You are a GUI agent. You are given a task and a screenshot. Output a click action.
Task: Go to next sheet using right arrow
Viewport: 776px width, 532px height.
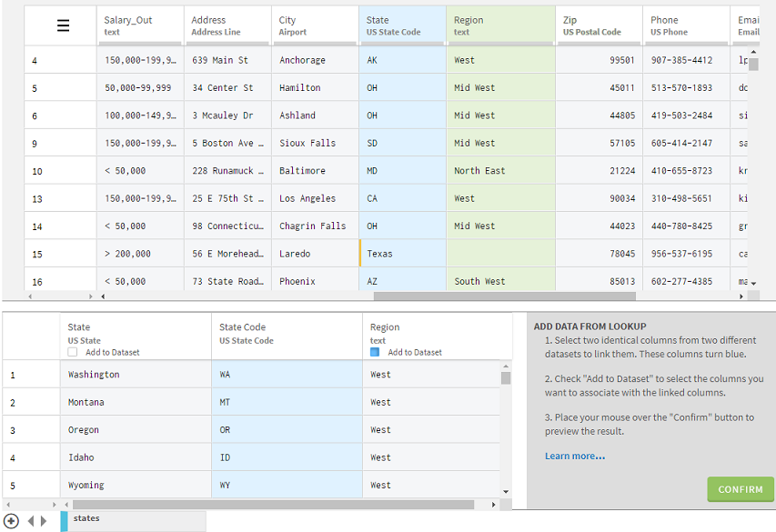coord(42,521)
